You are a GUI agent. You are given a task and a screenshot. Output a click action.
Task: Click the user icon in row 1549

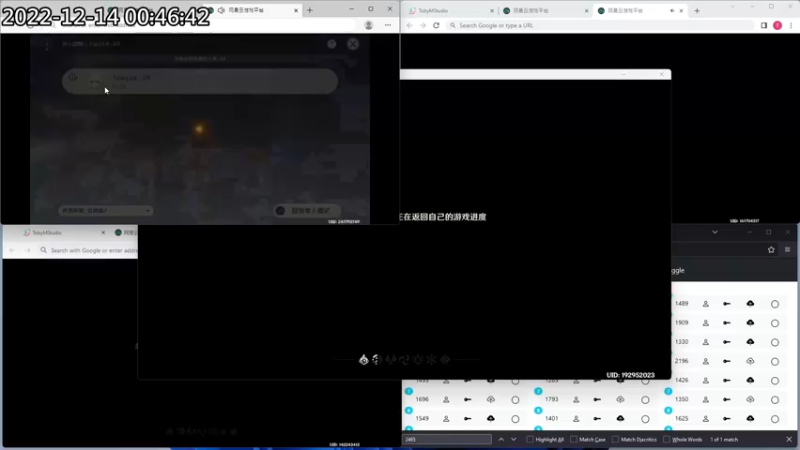pos(446,418)
